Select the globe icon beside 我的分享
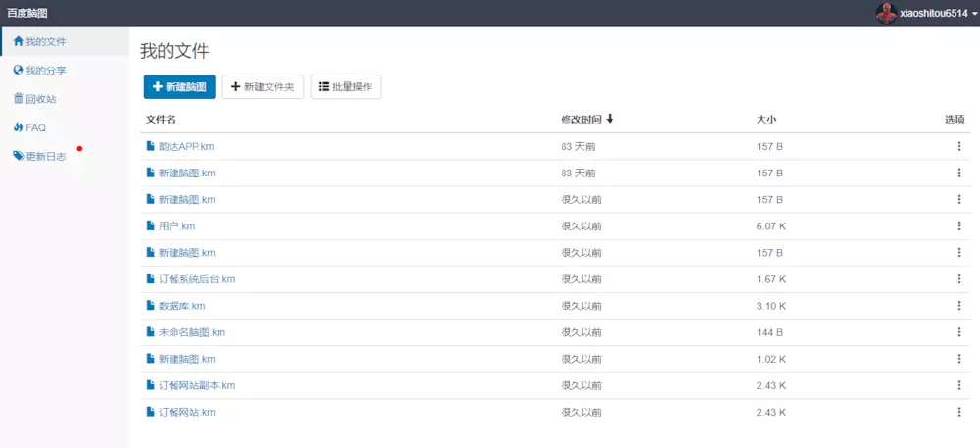Image resolution: width=980 pixels, height=448 pixels. click(18, 70)
